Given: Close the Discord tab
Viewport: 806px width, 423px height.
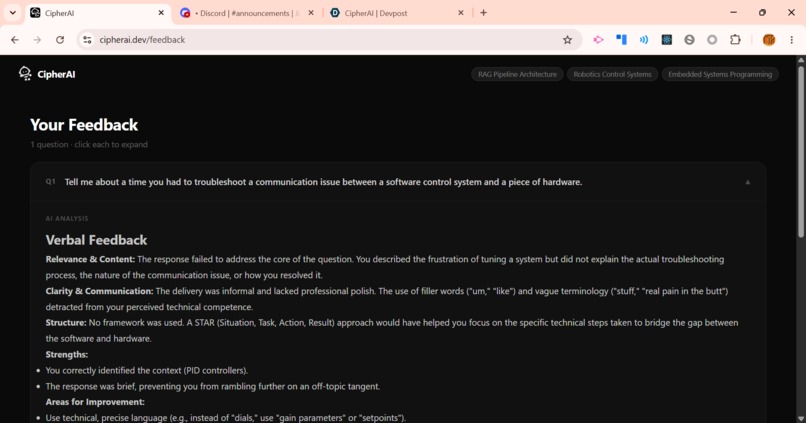Looking at the screenshot, I should (311, 13).
